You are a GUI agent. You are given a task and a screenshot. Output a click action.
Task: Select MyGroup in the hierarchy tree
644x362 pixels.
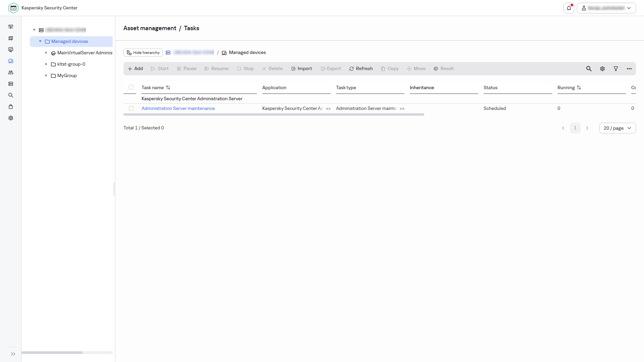point(67,75)
